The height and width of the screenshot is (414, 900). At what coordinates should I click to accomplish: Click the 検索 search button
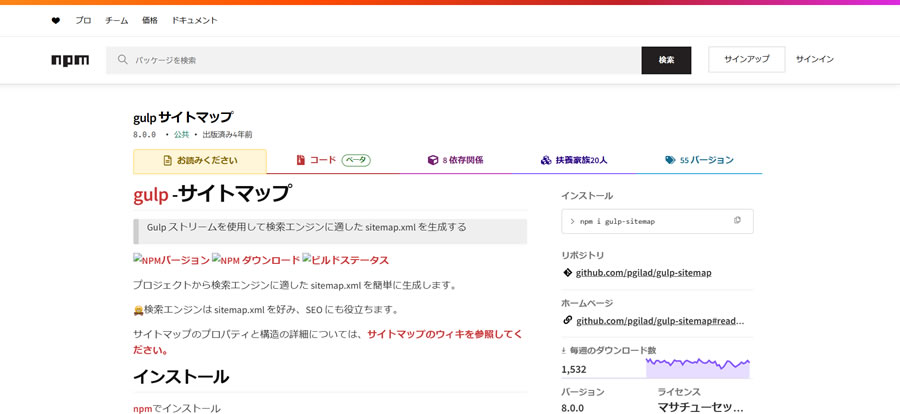pyautogui.click(x=666, y=60)
